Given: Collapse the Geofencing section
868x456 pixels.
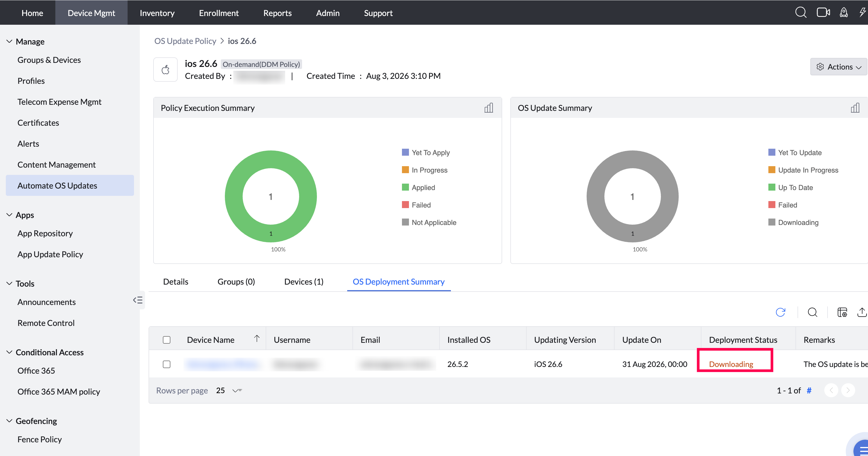Looking at the screenshot, I should point(9,421).
